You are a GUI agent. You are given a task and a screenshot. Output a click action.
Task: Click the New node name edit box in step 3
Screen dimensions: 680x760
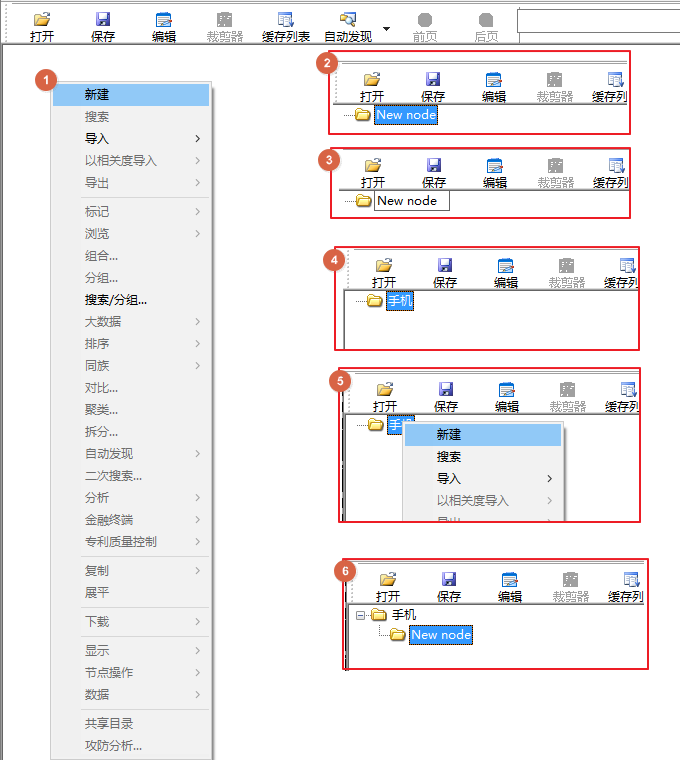411,201
